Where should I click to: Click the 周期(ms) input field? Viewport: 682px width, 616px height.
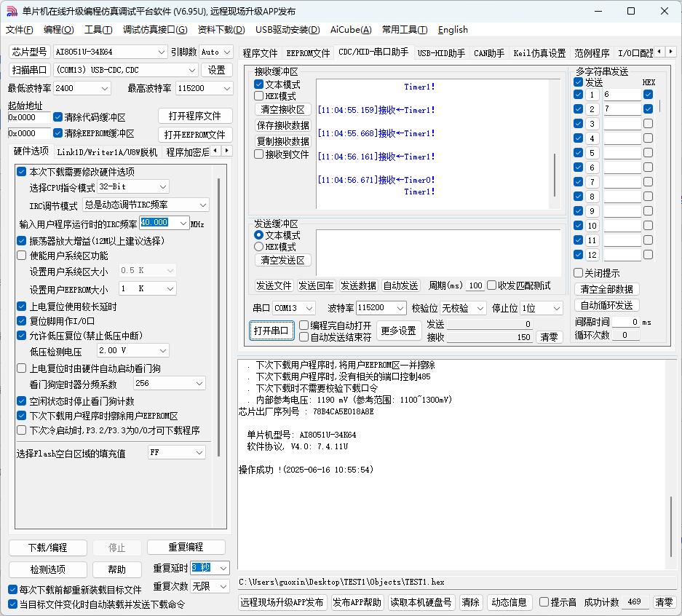[475, 285]
